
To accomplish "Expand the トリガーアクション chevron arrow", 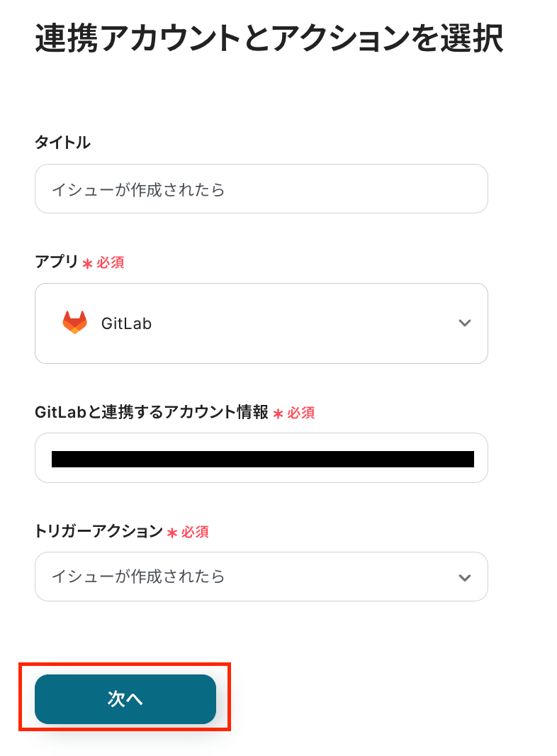I will (464, 577).
